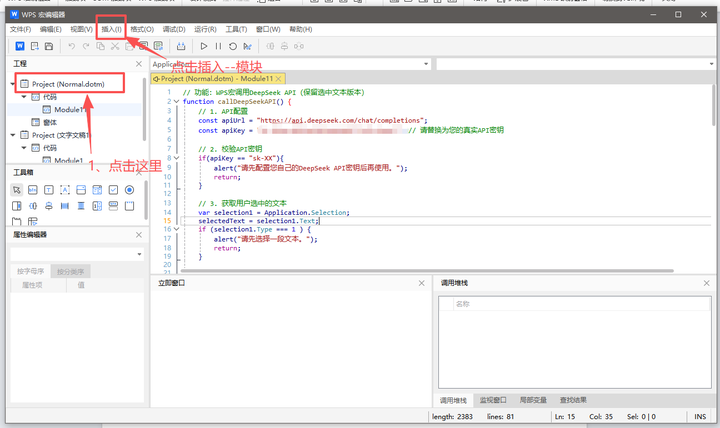Close the 立即窗口 panel
Screen dimensions: 720x428
422,283
